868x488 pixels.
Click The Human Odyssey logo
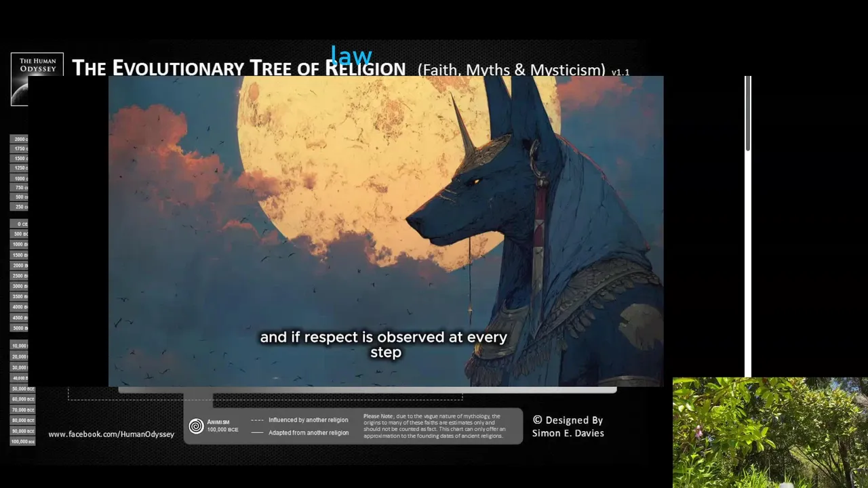tap(37, 79)
